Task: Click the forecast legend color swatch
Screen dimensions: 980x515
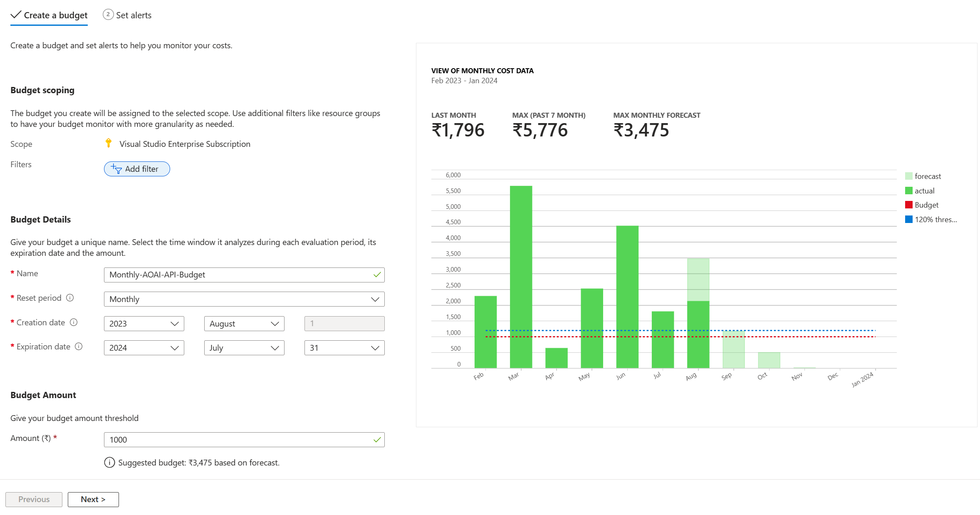Action: pyautogui.click(x=909, y=176)
